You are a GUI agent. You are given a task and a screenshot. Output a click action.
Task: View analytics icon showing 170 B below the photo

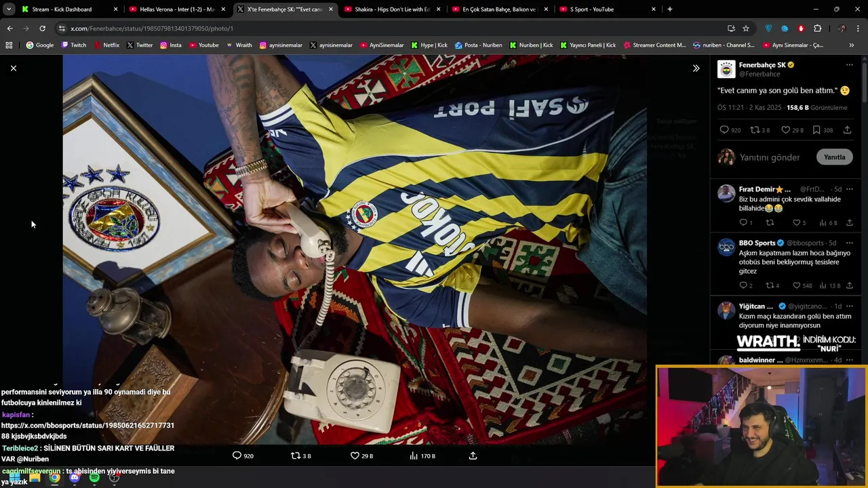(414, 455)
